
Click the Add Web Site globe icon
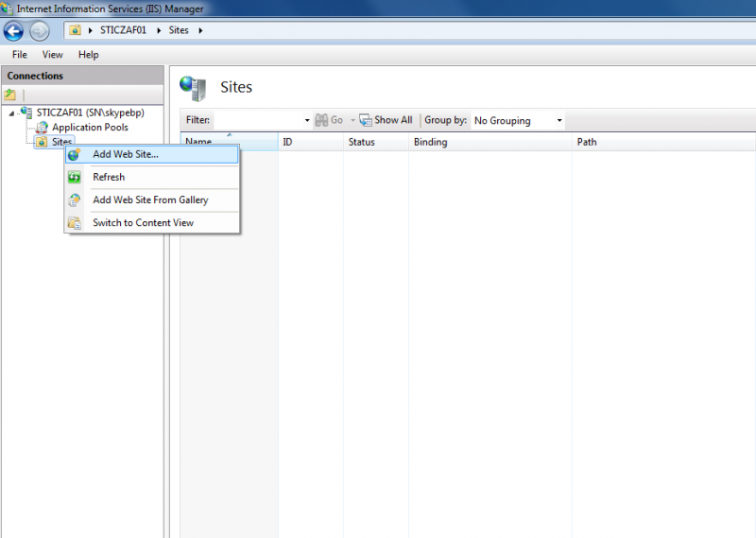coord(75,154)
